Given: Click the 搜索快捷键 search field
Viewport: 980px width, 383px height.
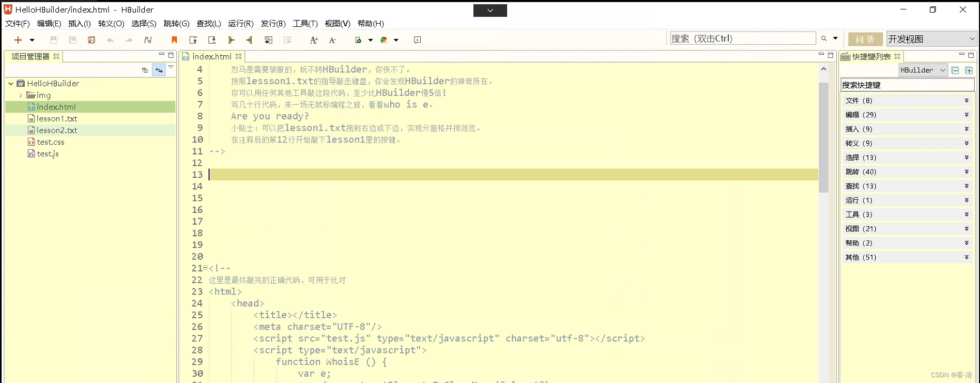Looking at the screenshot, I should [907, 85].
